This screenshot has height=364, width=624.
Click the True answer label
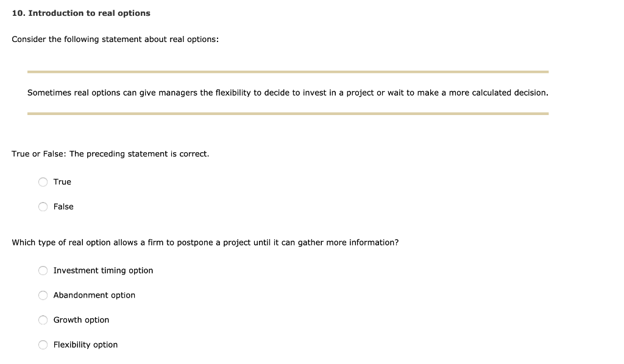[x=62, y=181]
